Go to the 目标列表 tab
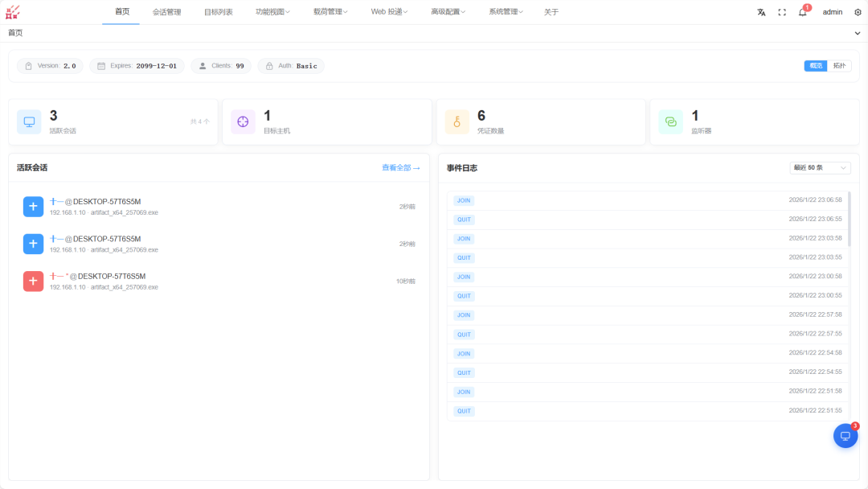 tap(218, 12)
